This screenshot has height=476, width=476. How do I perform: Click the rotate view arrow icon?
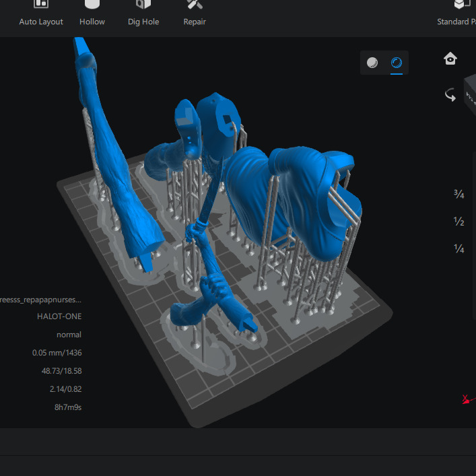click(x=450, y=95)
